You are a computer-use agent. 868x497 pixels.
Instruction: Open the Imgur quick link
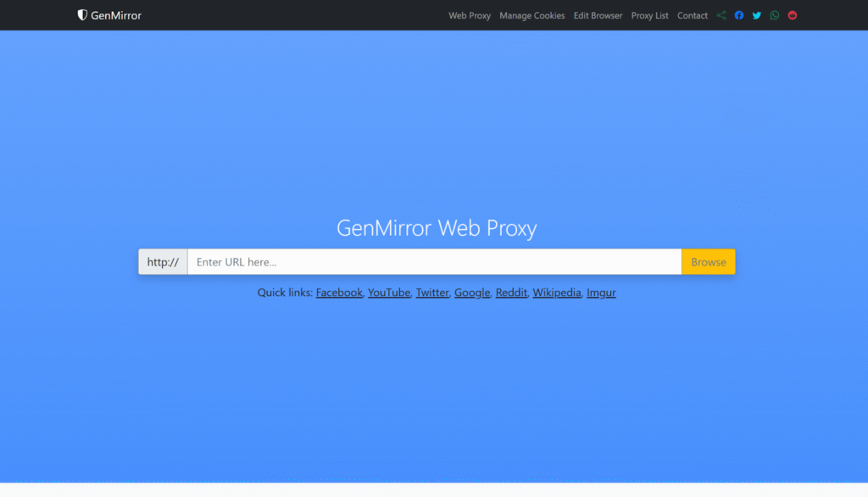pyautogui.click(x=601, y=293)
